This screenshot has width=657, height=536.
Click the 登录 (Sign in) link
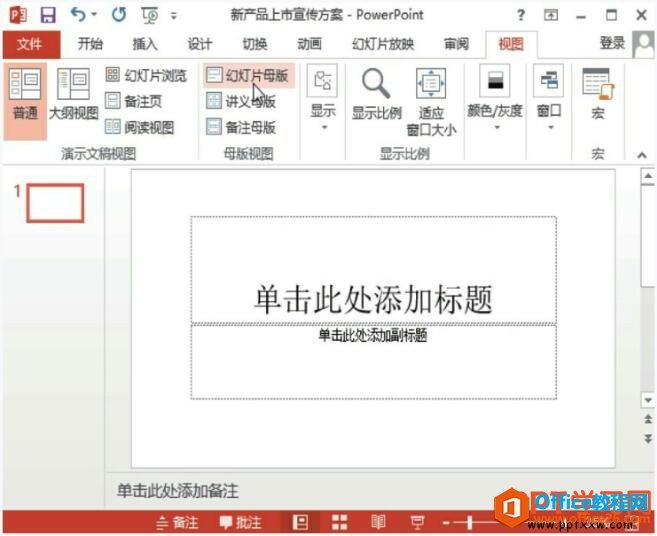pyautogui.click(x=612, y=43)
